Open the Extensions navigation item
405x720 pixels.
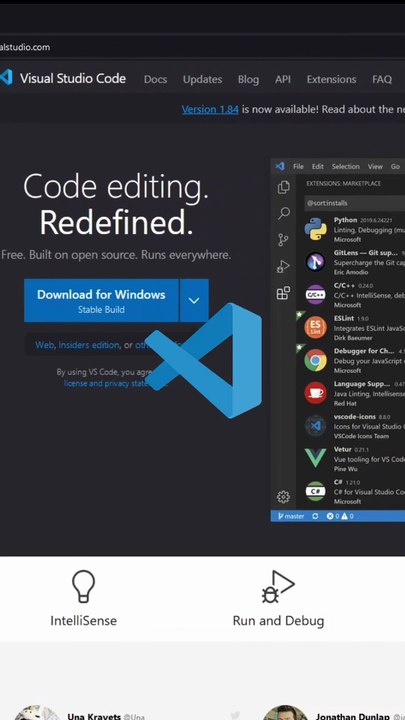pos(332,79)
